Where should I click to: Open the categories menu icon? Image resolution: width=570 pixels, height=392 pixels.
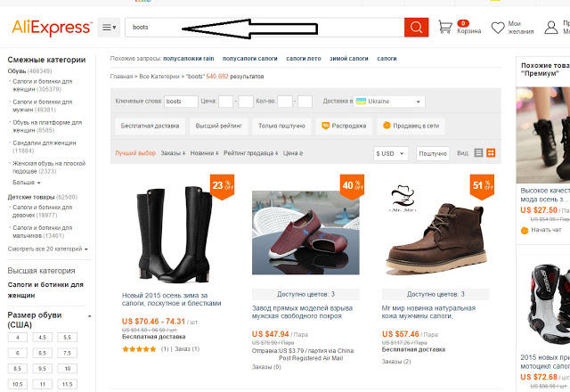pos(109,28)
